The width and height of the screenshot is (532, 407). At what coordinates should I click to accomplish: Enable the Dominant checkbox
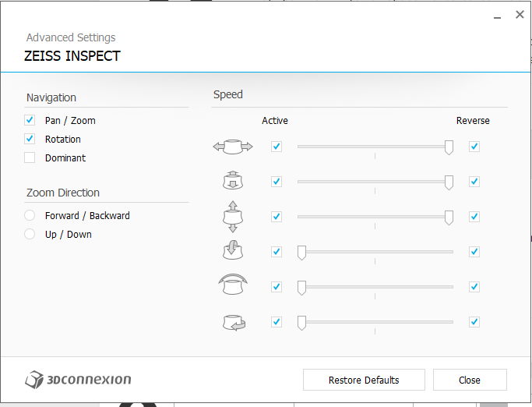30,158
